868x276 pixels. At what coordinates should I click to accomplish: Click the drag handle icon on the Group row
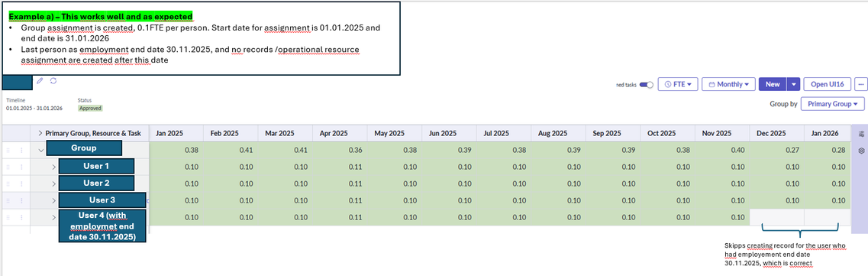[8, 150]
